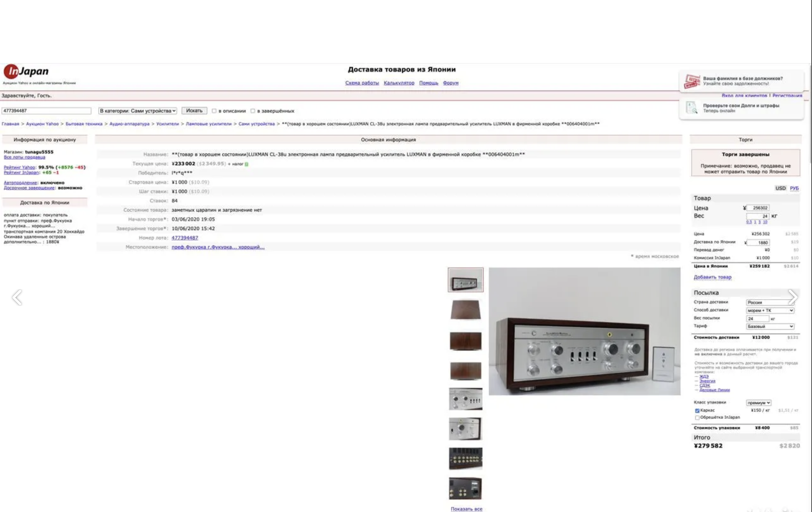Click the debts and fines document icon
This screenshot has height=512, width=812.
point(692,108)
